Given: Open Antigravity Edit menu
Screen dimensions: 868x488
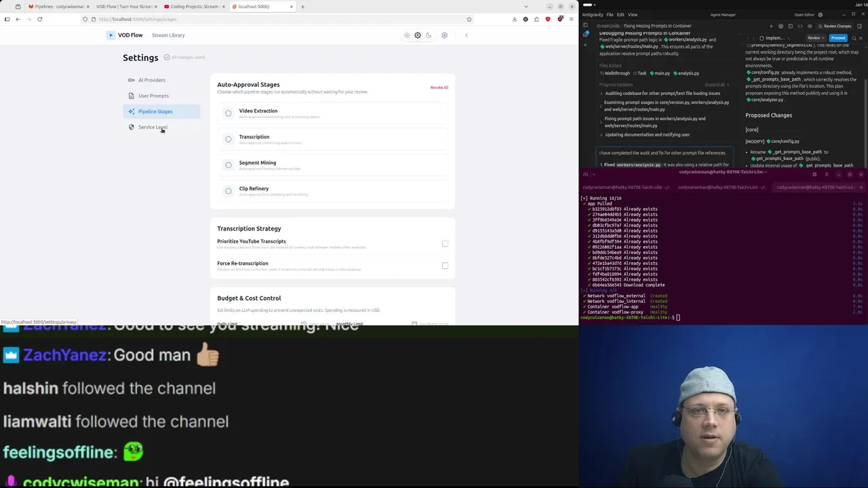Looking at the screenshot, I should 620,15.
